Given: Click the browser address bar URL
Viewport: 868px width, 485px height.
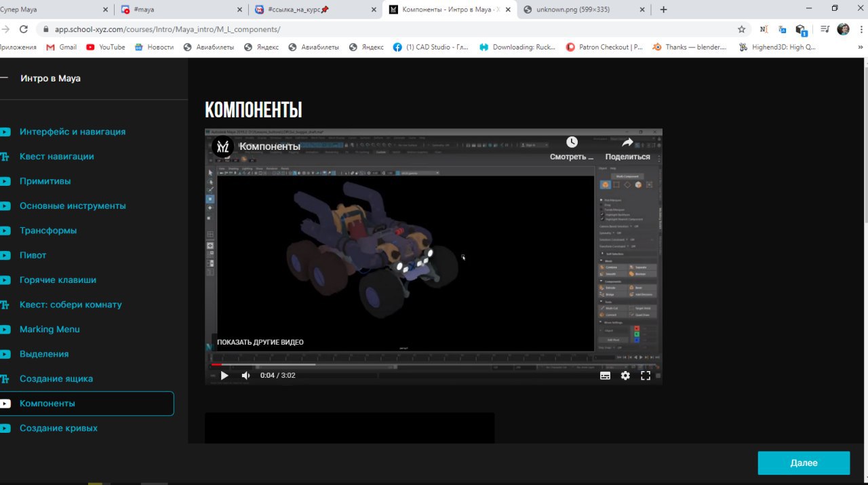Looking at the screenshot, I should (167, 30).
